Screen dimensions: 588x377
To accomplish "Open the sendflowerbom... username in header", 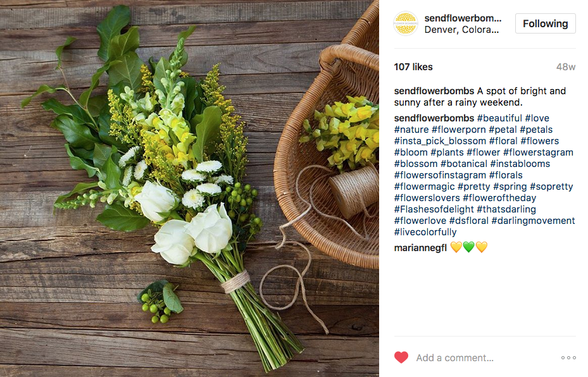I will pyautogui.click(x=463, y=18).
